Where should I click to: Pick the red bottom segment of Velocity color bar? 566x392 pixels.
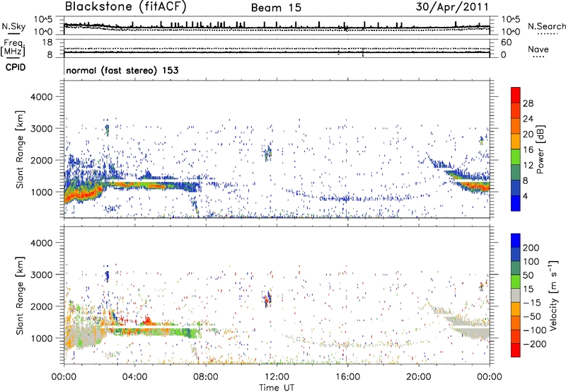point(516,350)
